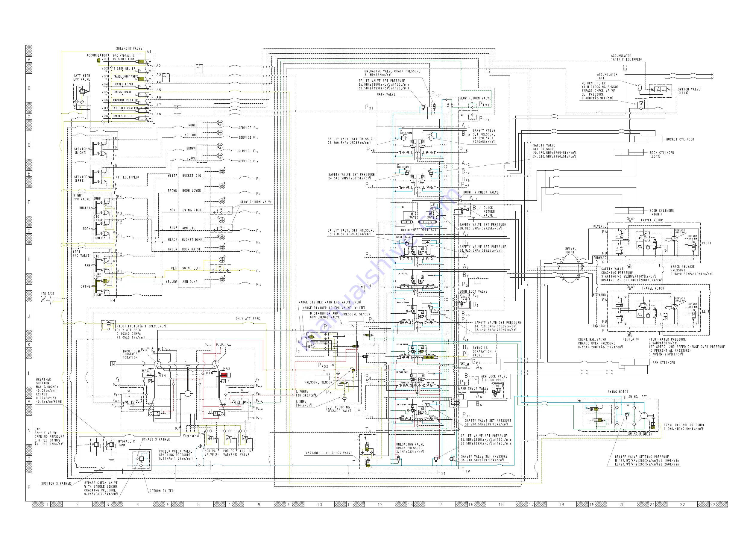The image size is (756, 535).
Task: Click the accumulator symbol under ATT (IF EQUIPPED)
Action: tap(625, 68)
